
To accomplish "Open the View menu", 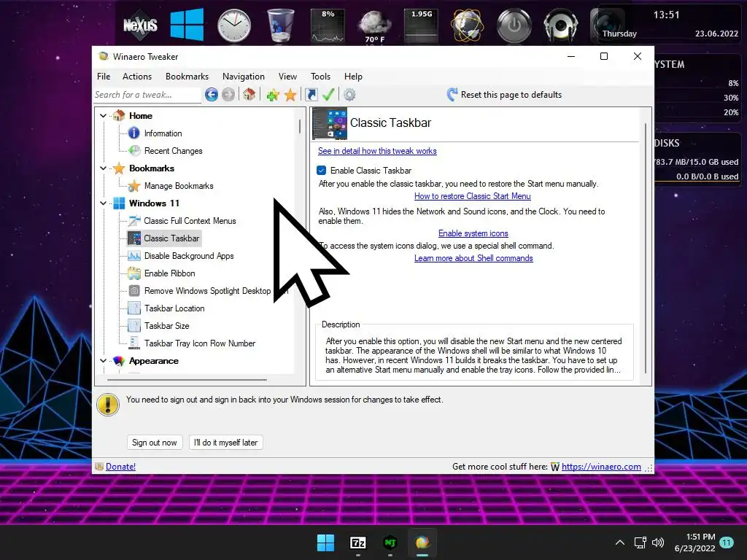I will [x=287, y=77].
